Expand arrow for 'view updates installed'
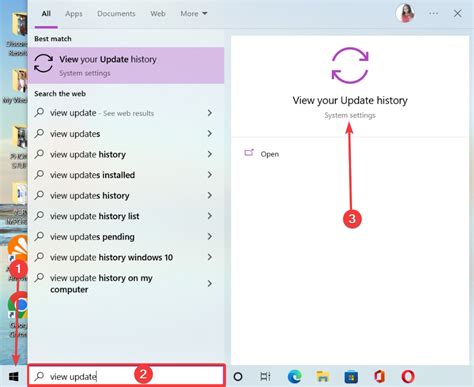 [210, 175]
